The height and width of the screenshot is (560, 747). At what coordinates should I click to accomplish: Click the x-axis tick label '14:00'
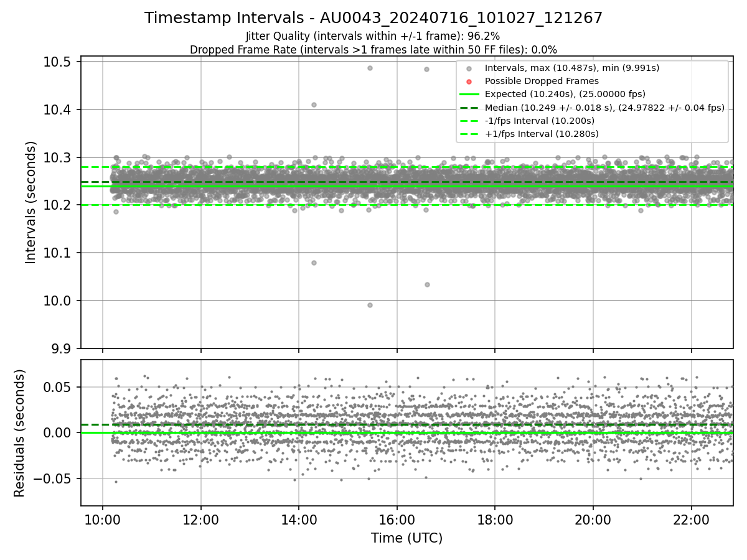tap(299, 520)
